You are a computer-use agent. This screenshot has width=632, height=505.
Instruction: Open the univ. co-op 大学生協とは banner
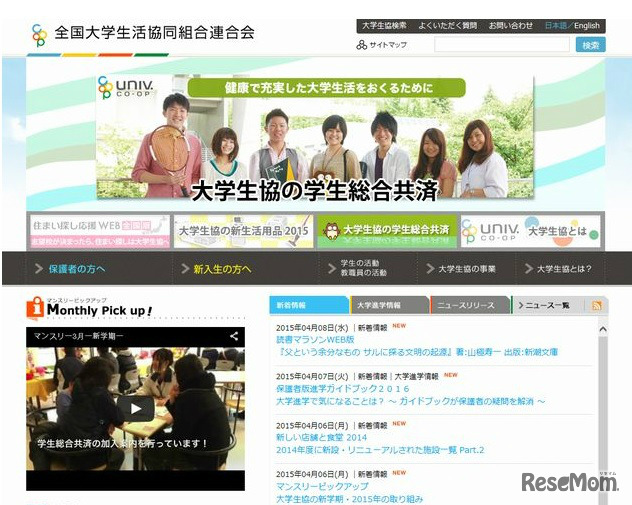click(x=531, y=231)
